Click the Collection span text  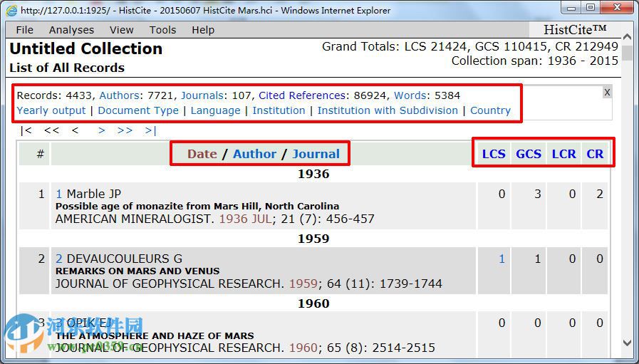pyautogui.click(x=535, y=61)
